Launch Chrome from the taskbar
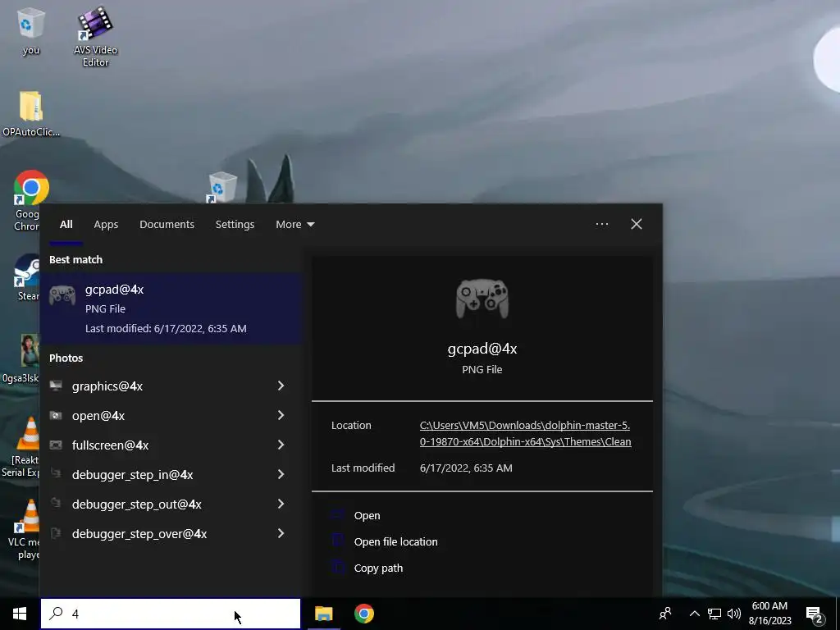This screenshot has width=840, height=630. pyautogui.click(x=364, y=614)
